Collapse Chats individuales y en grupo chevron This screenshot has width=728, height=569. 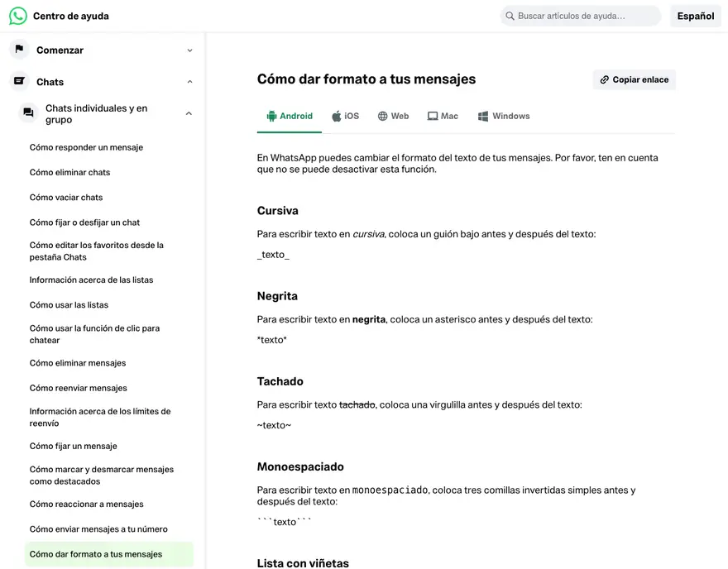[189, 113]
